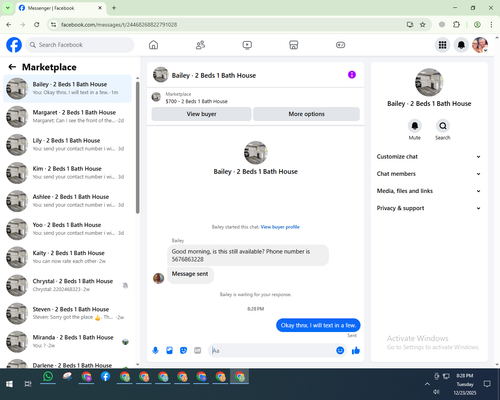The height and width of the screenshot is (400, 500).
Task: Click the back arrow beside Marketplace
Action: (x=12, y=67)
